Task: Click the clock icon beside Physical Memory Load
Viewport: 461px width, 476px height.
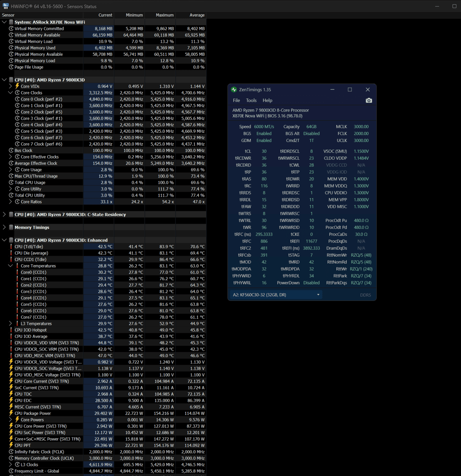Action: click(11, 61)
